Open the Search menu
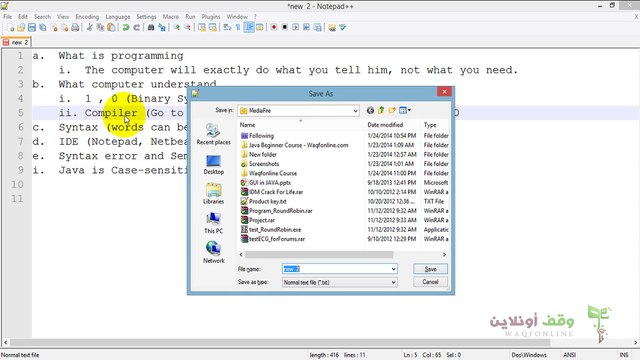Viewport: 640px width, 360px height. click(x=42, y=17)
